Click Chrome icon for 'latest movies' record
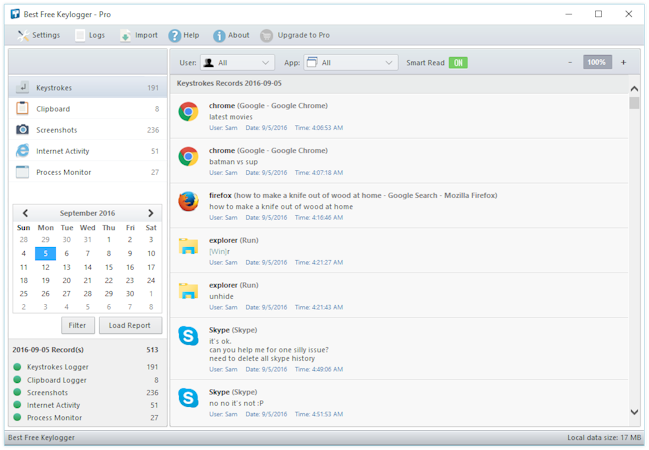 [x=188, y=112]
